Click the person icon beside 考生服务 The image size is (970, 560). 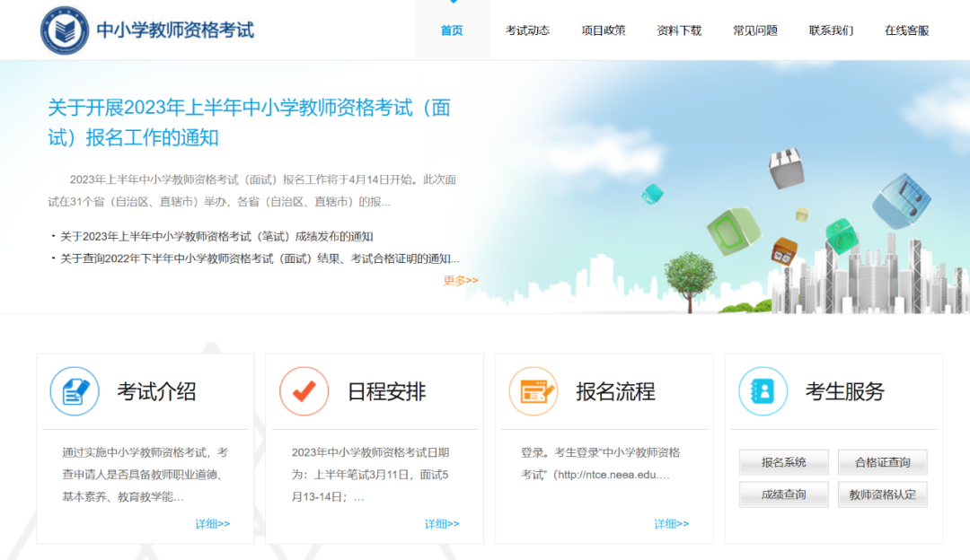(x=763, y=391)
